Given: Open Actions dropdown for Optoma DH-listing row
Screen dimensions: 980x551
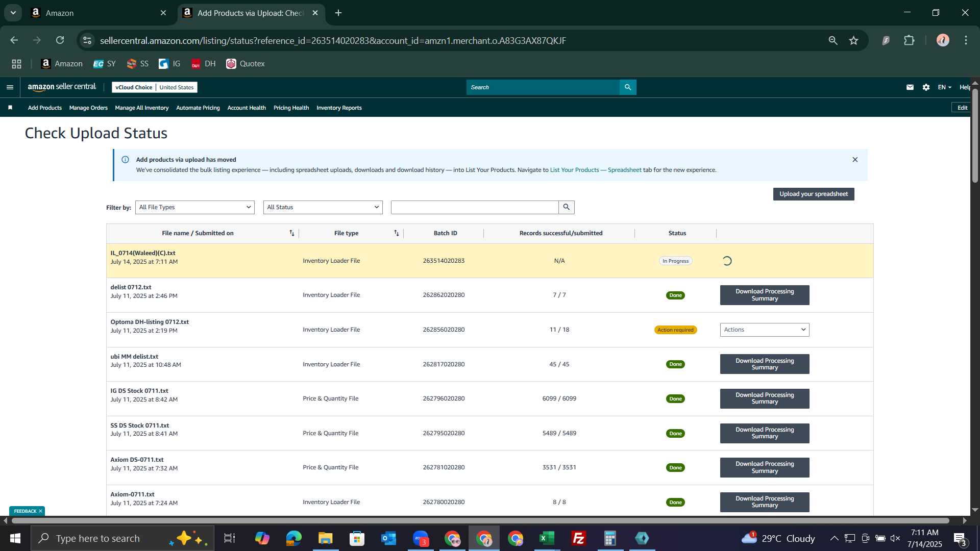Looking at the screenshot, I should point(765,330).
